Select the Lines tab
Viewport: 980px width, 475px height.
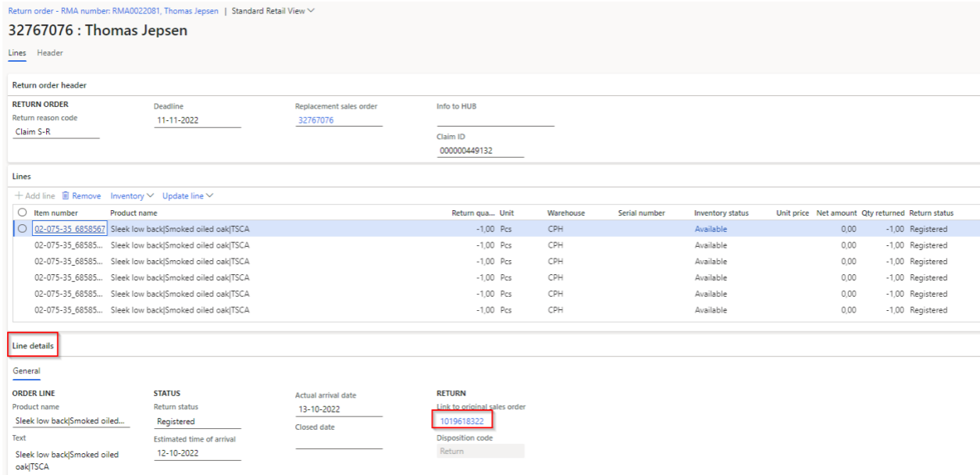click(17, 52)
